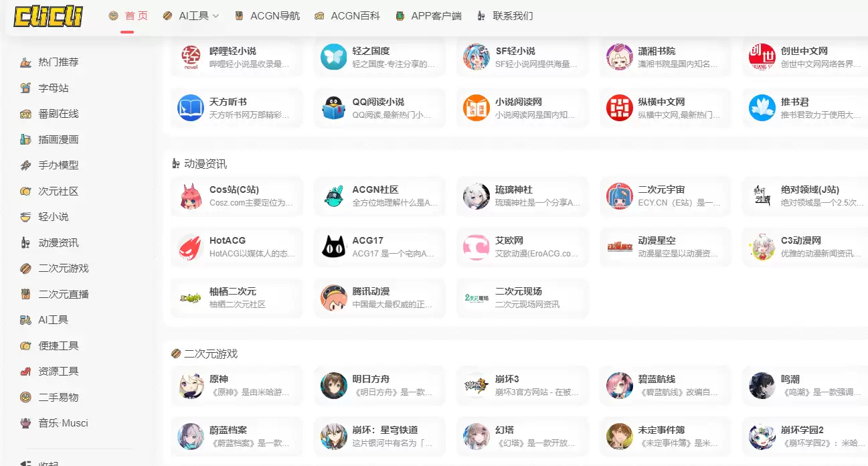The width and height of the screenshot is (868, 466).
Task: Open the APP客户端 menu item
Action: point(428,15)
